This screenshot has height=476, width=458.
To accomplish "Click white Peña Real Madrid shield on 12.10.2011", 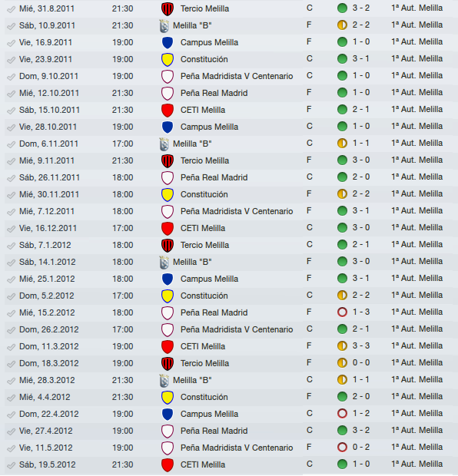I will pyautogui.click(x=168, y=93).
